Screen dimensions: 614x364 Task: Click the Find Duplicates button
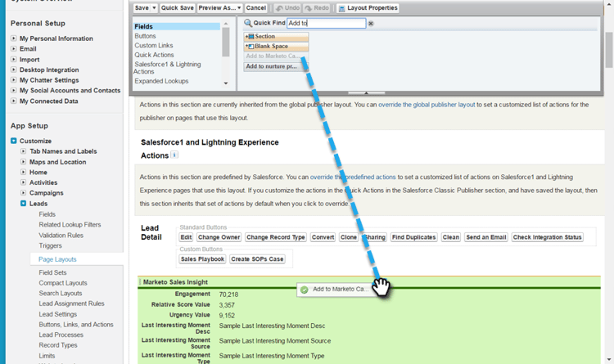click(x=413, y=237)
